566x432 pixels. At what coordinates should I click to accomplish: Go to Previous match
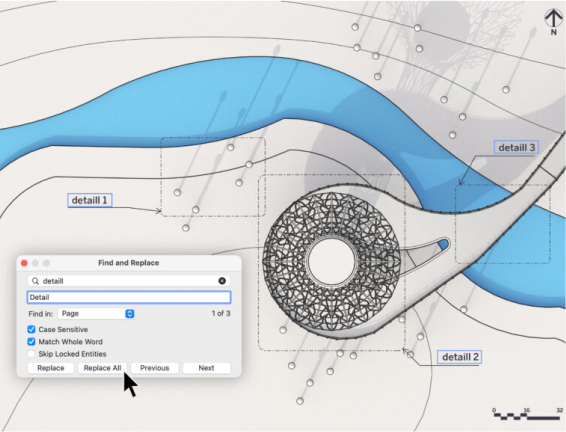tap(154, 368)
